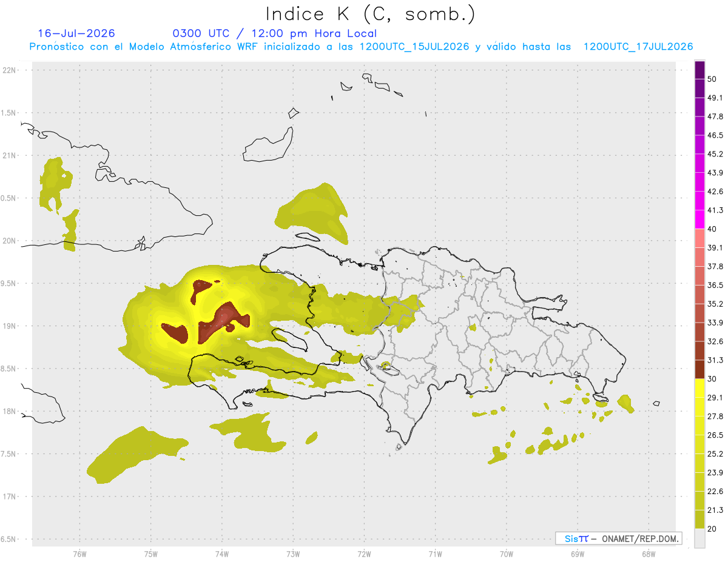The width and height of the screenshot is (728, 562).
Task: Click the title "Indice K (C, somb.)"
Action: (371, 14)
